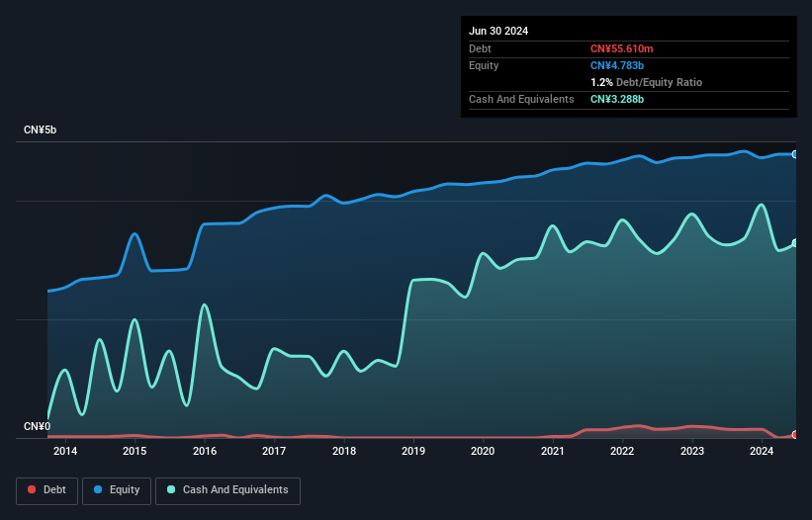Screen dimensions: 812x520
Task: Click the red Debt endpoint marker on the chart
Action: [x=794, y=435]
